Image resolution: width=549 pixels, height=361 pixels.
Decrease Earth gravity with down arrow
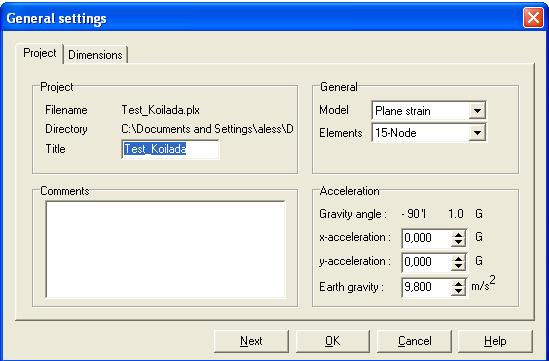click(458, 292)
